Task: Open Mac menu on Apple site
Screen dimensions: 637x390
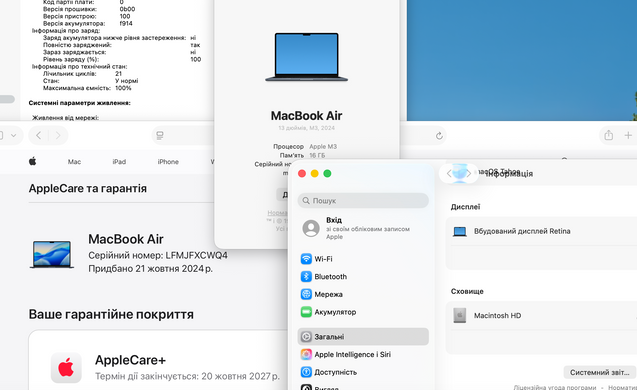Action: [74, 162]
